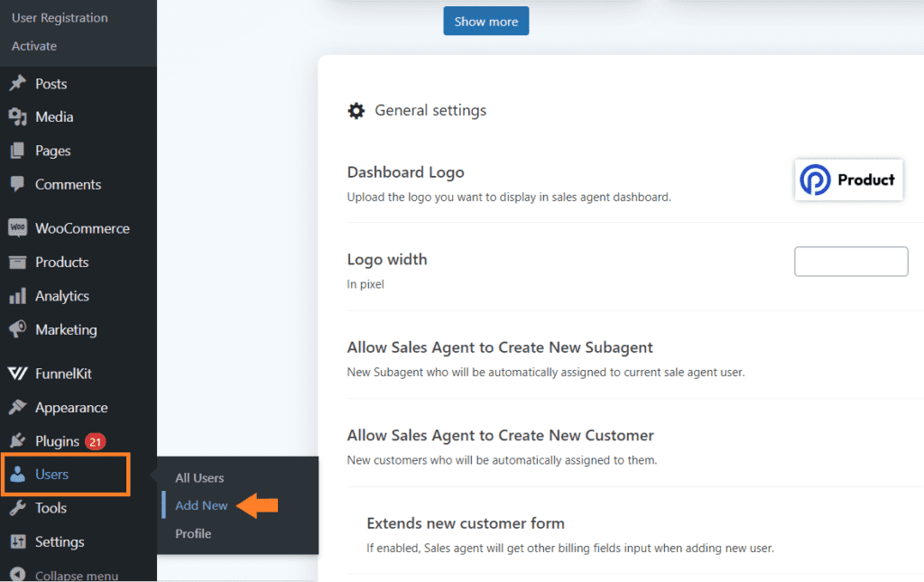
Task: Click the Marketing megaphone icon
Action: click(18, 329)
